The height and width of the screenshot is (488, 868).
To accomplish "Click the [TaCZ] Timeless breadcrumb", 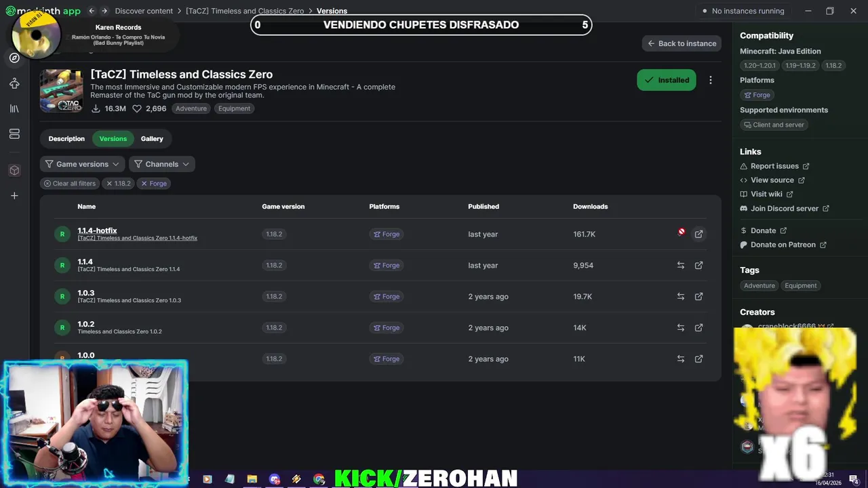I will pos(245,11).
